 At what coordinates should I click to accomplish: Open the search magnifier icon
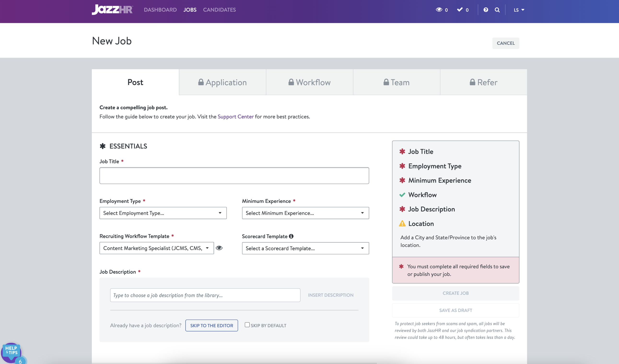[497, 10]
